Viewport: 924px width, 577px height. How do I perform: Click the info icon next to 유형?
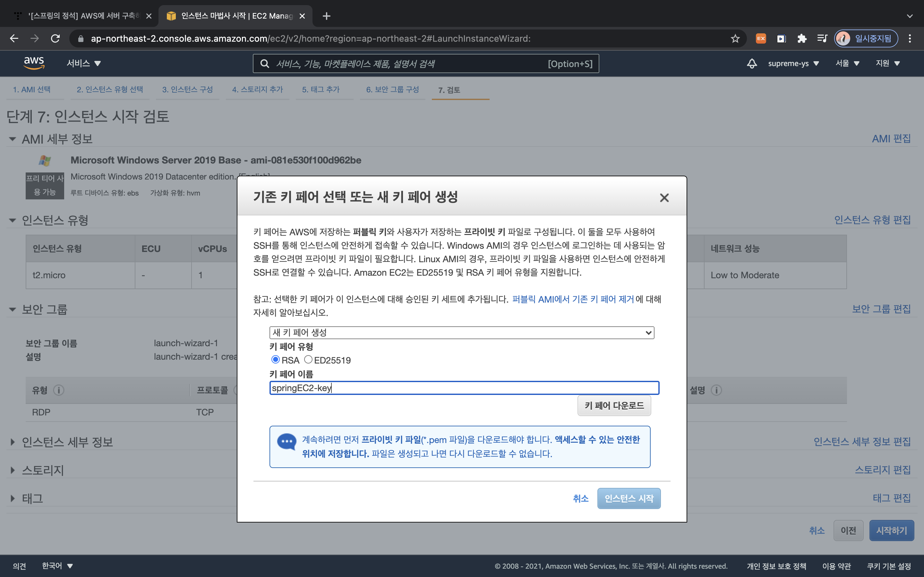point(58,390)
